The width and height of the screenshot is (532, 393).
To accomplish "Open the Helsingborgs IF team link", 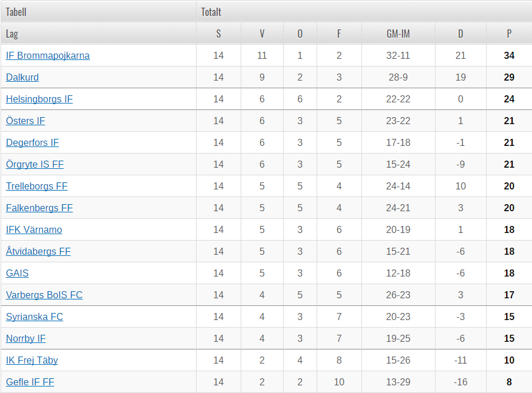I will click(x=39, y=99).
